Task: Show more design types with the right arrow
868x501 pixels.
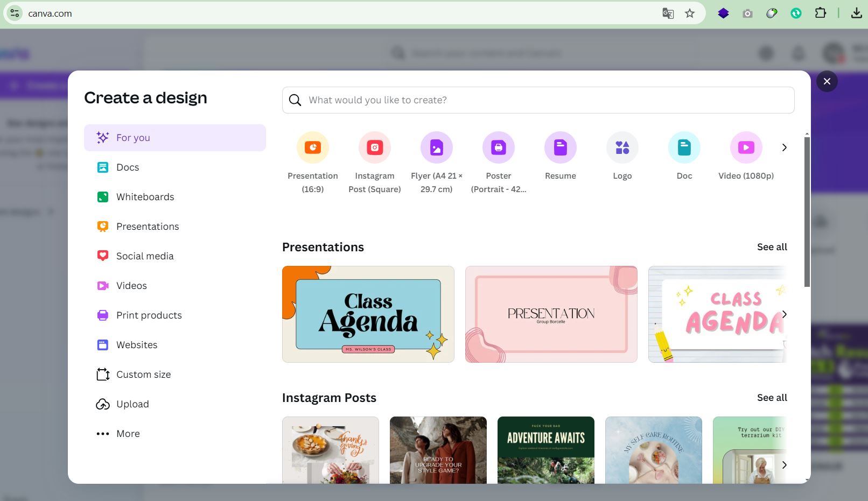Action: click(785, 147)
